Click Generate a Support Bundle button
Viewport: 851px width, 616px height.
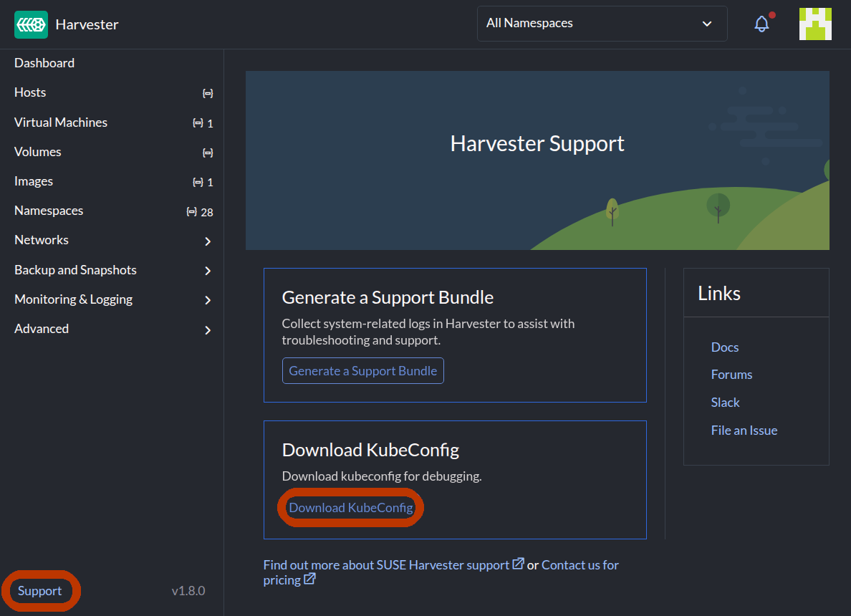point(363,371)
